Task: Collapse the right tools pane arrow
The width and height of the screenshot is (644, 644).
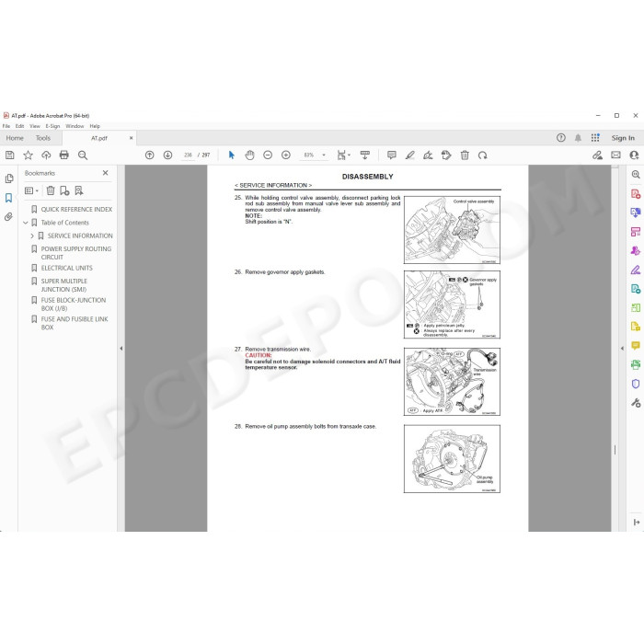Action: pyautogui.click(x=622, y=349)
